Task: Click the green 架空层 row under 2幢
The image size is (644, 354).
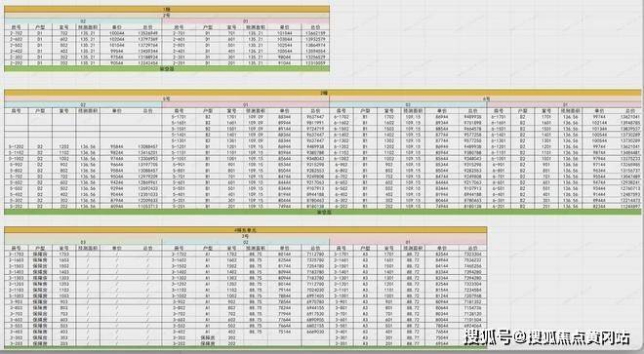Action: [x=323, y=212]
